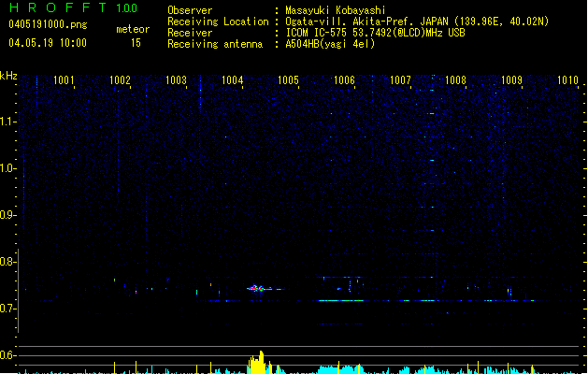Click time axis label 1004
This screenshot has width=588, height=374.
point(233,80)
